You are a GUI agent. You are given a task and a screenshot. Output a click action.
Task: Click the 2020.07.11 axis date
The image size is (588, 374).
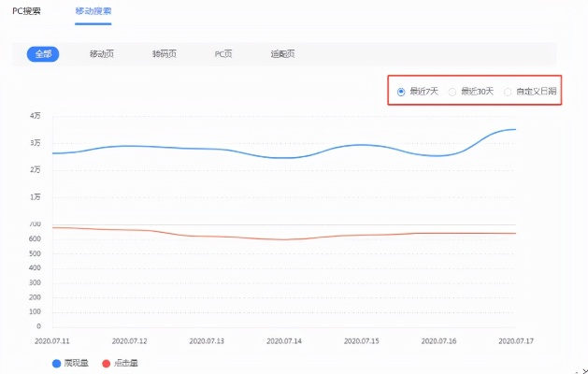click(x=52, y=341)
